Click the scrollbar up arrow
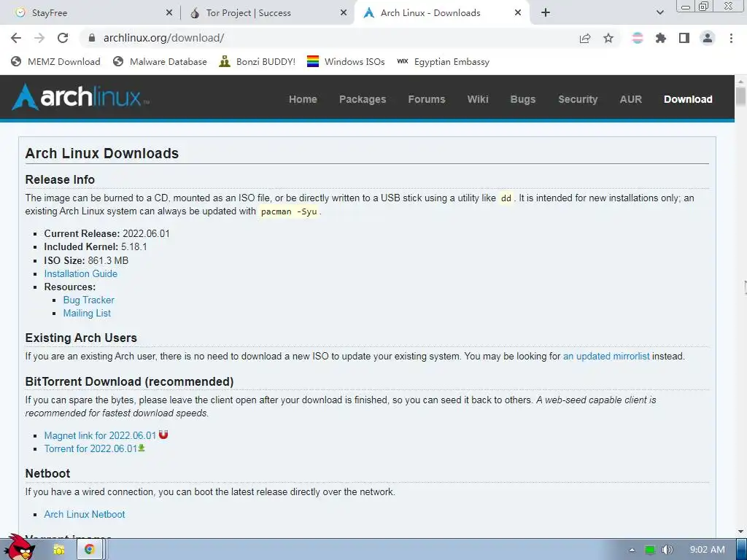Image resolution: width=747 pixels, height=560 pixels. click(x=740, y=80)
